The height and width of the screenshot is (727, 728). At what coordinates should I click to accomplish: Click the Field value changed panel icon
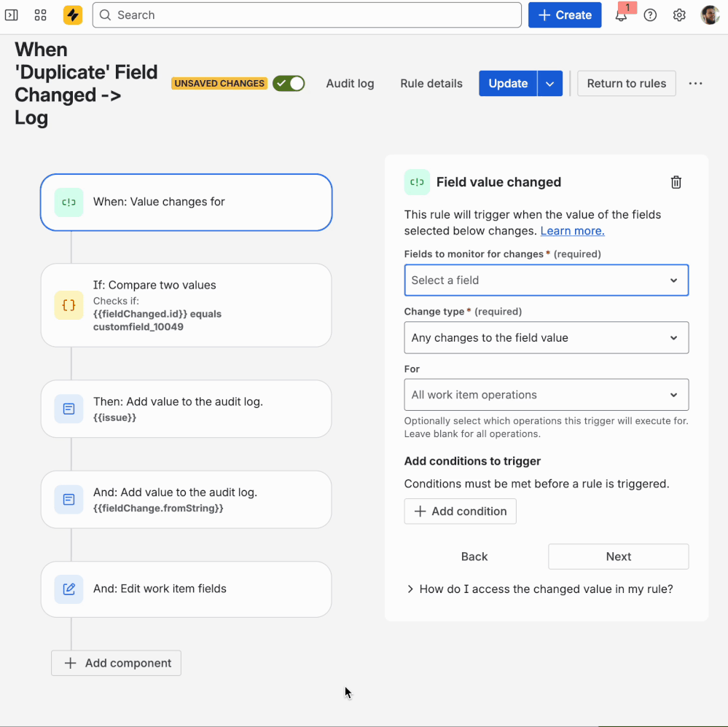[x=417, y=182]
